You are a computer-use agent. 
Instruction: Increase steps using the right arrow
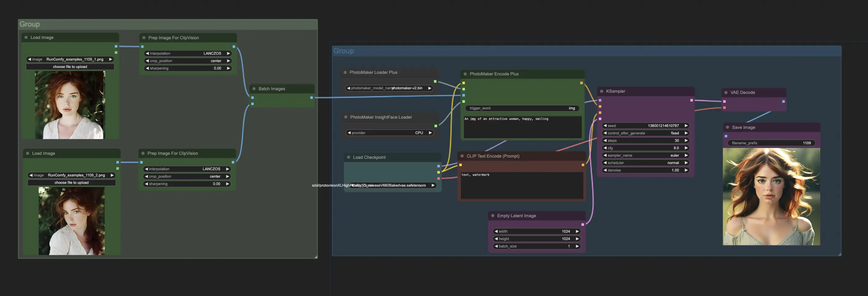click(686, 140)
